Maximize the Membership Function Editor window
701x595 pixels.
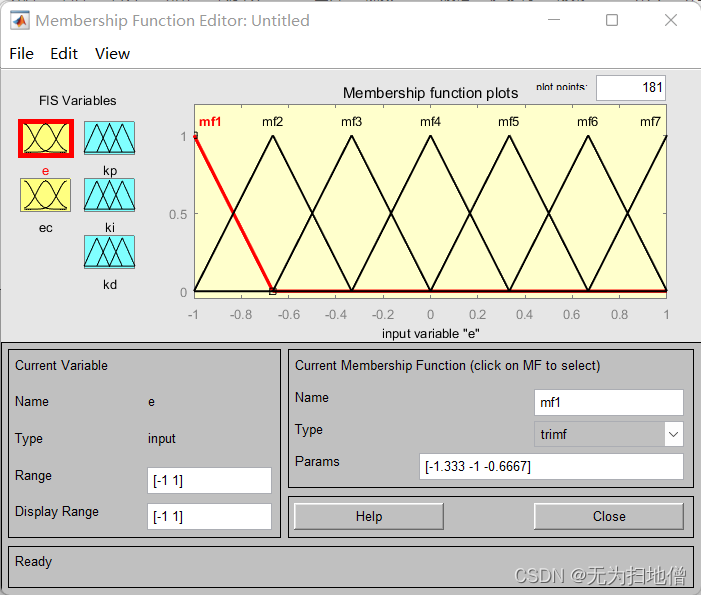click(x=612, y=20)
